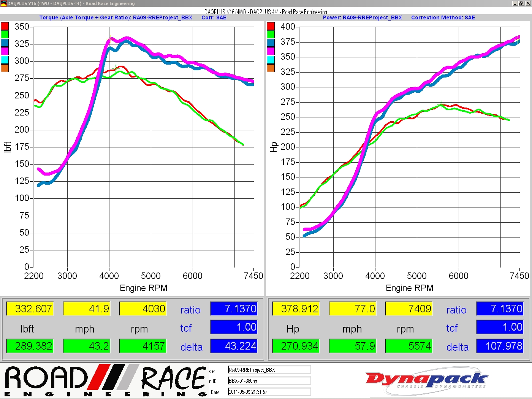Click the green 270.934 Hp value box

[x=296, y=346]
